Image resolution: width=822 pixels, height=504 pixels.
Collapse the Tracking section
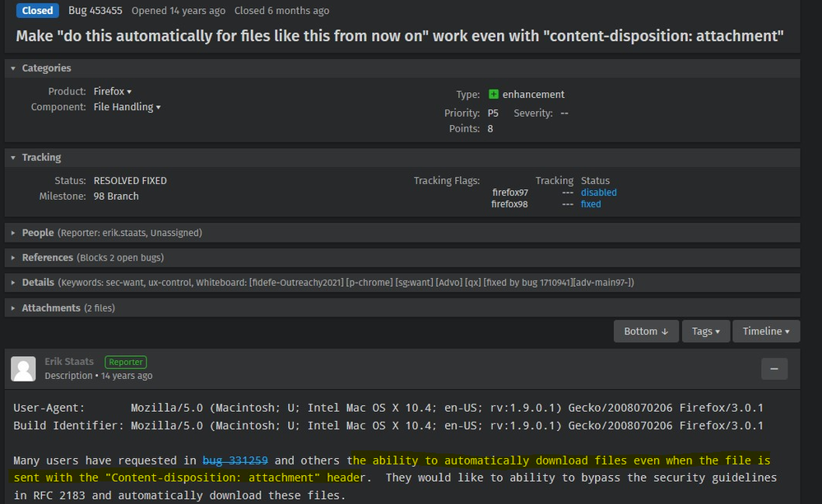14,157
